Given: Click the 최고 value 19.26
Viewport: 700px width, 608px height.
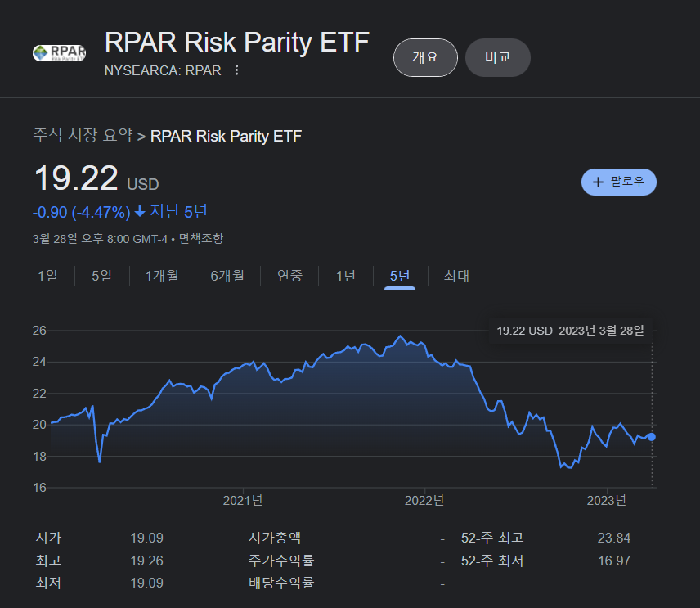Looking at the screenshot, I should click(x=147, y=561).
